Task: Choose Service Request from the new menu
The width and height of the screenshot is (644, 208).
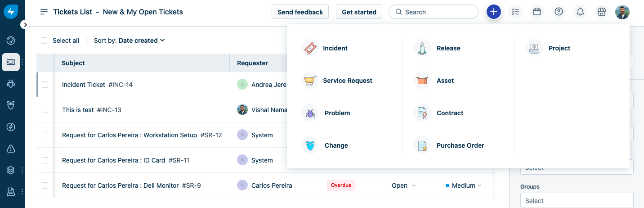Action: [x=347, y=81]
